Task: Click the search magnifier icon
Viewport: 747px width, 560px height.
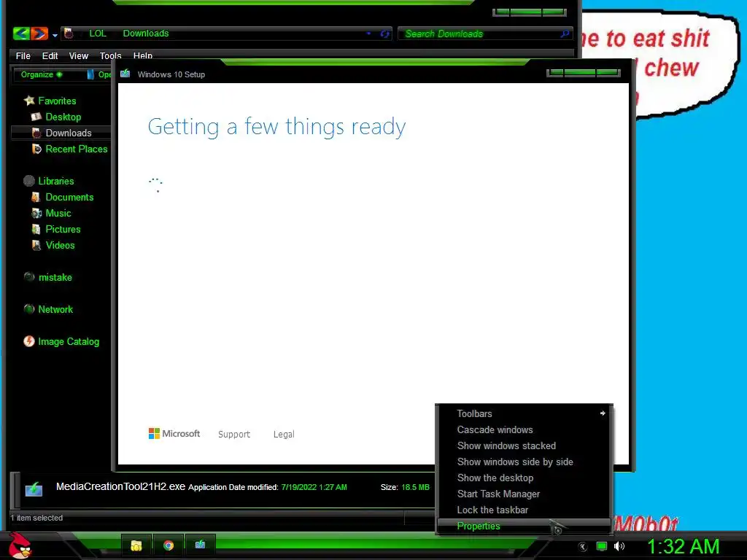Action: (x=565, y=34)
